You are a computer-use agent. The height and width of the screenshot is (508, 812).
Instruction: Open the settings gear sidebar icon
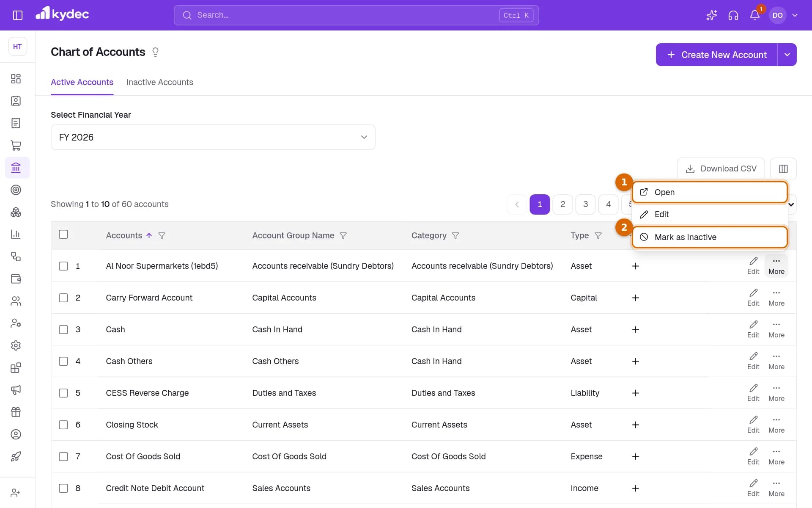click(16, 345)
